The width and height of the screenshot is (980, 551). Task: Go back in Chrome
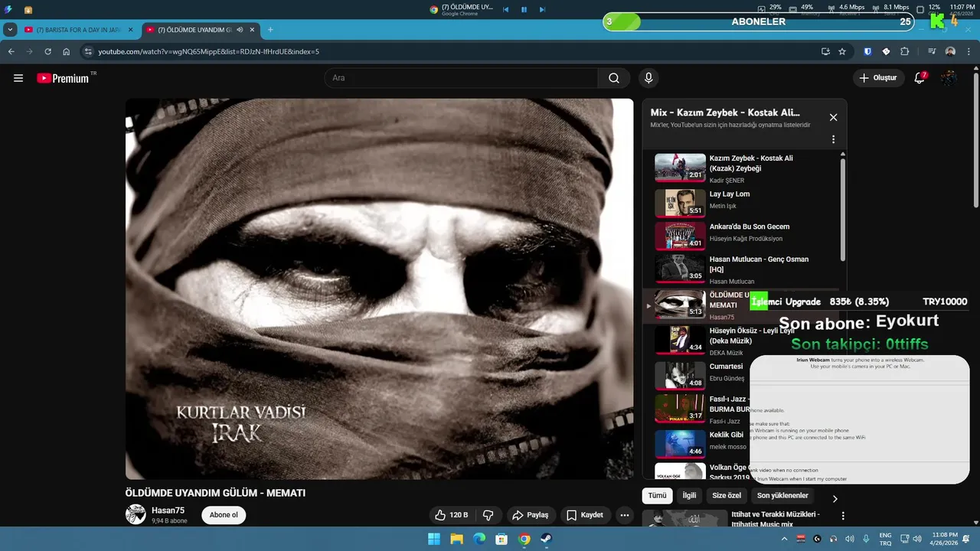click(11, 51)
